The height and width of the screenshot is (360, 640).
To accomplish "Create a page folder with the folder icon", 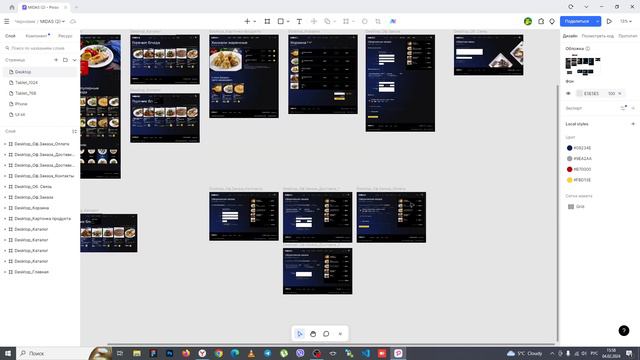I will pos(65,60).
